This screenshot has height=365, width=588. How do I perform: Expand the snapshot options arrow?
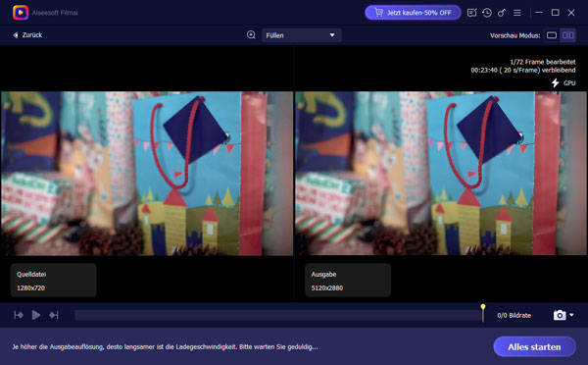pos(571,315)
